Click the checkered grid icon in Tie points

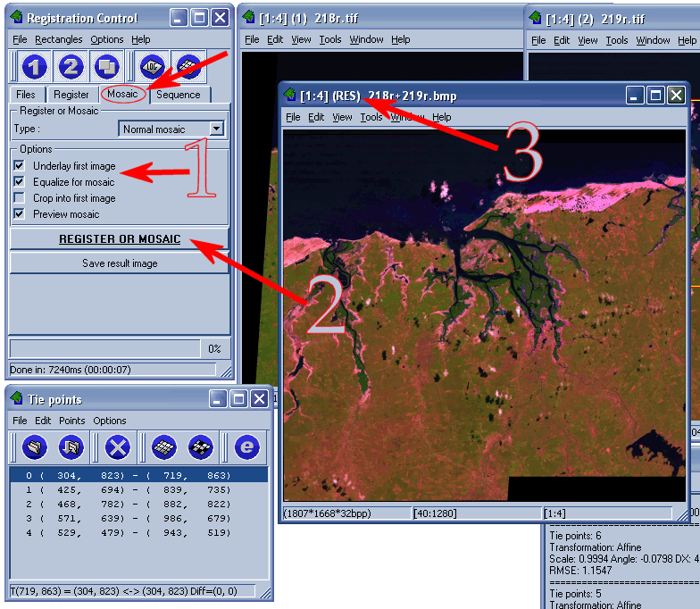coord(164,446)
